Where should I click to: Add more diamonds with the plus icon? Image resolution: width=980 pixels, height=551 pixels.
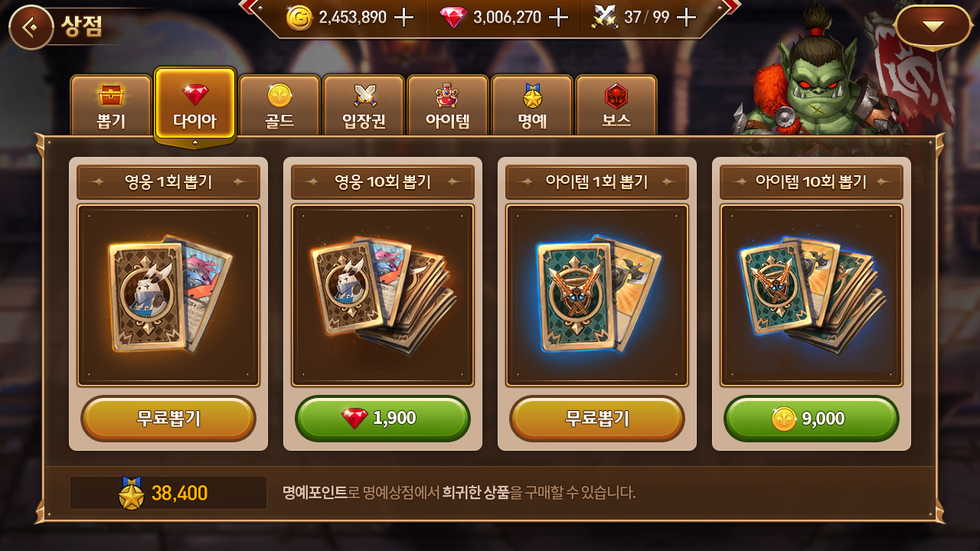[559, 17]
